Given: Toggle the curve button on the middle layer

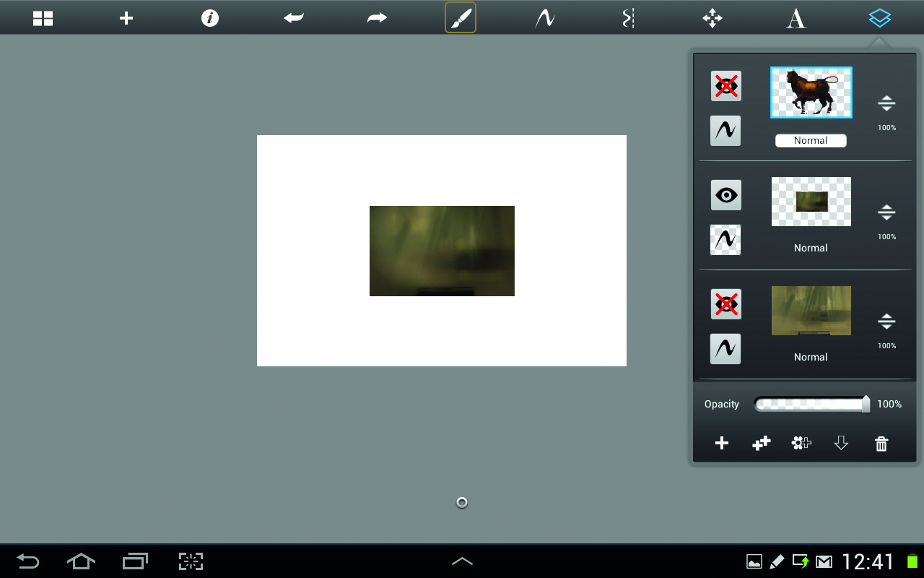Looking at the screenshot, I should pyautogui.click(x=725, y=240).
